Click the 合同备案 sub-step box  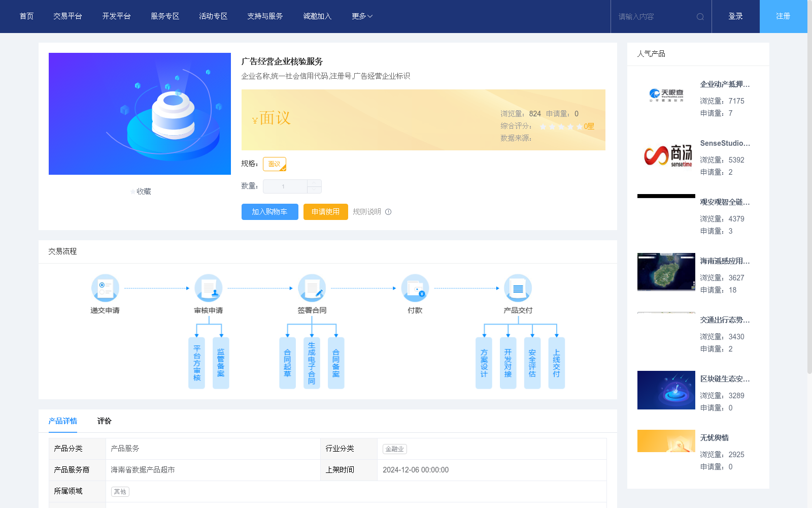(x=336, y=363)
